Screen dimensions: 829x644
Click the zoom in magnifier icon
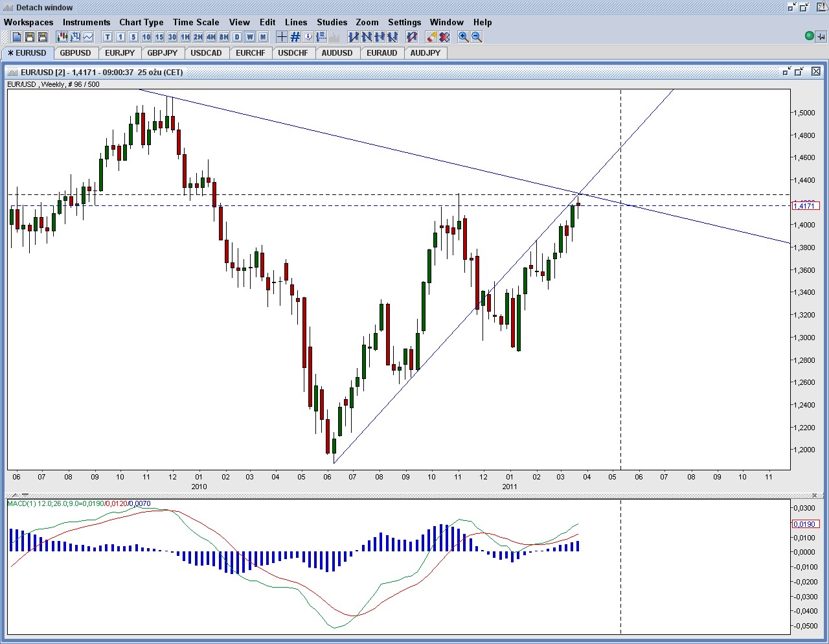[x=464, y=37]
